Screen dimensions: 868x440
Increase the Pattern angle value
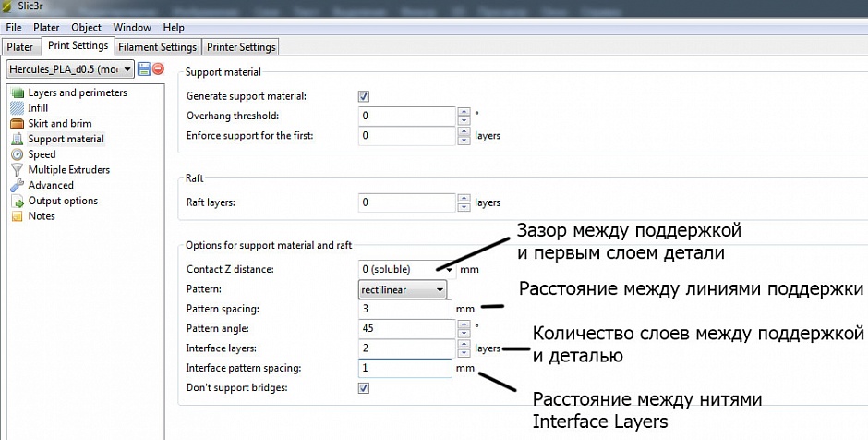464,324
